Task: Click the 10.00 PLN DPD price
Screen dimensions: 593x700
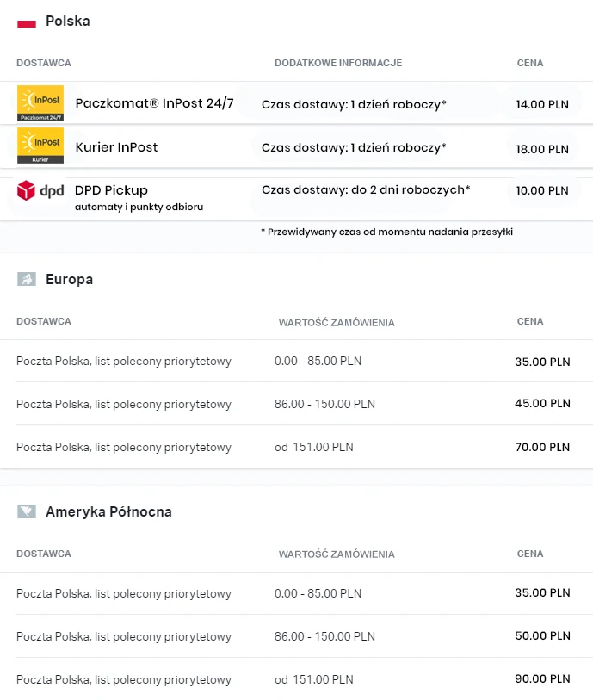Action: coord(542,190)
